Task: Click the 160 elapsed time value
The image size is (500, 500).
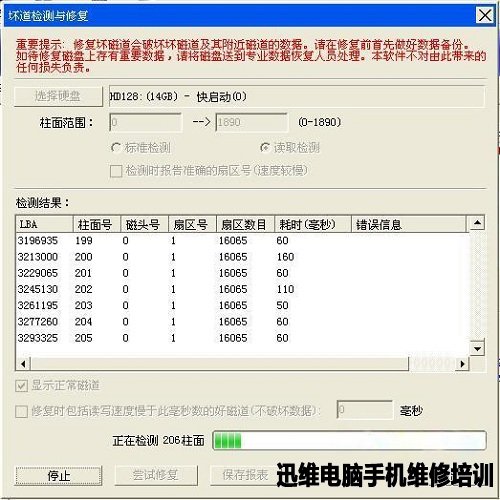Action: pyautogui.click(x=285, y=257)
